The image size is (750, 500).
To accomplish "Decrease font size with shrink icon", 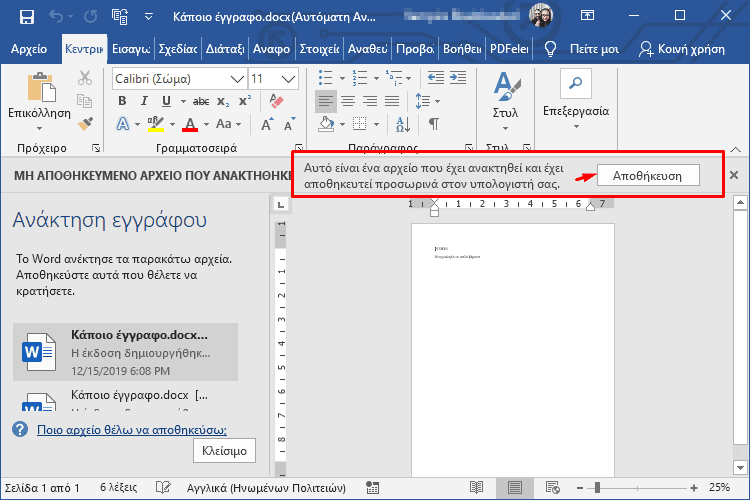I will tap(289, 124).
